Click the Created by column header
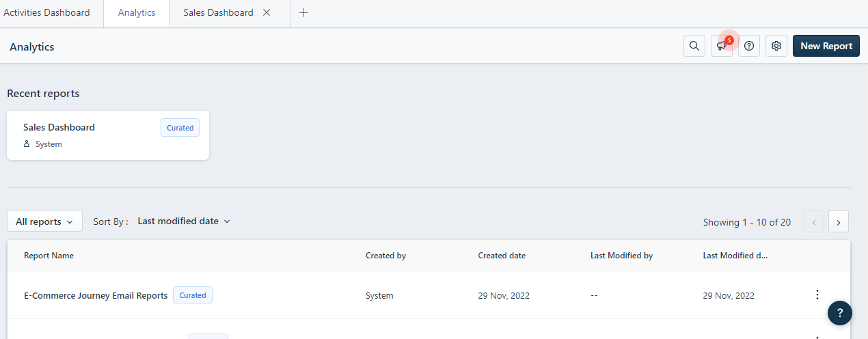Image resolution: width=868 pixels, height=339 pixels. [385, 256]
